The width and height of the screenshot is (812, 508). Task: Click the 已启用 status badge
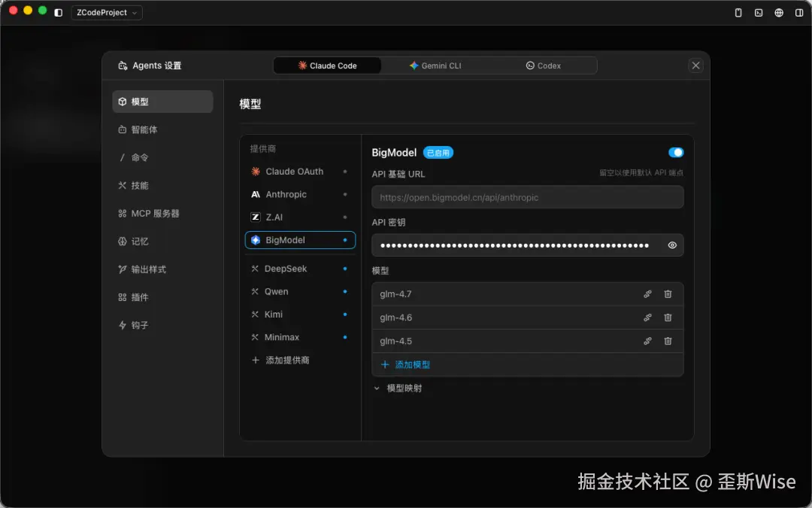click(x=438, y=152)
